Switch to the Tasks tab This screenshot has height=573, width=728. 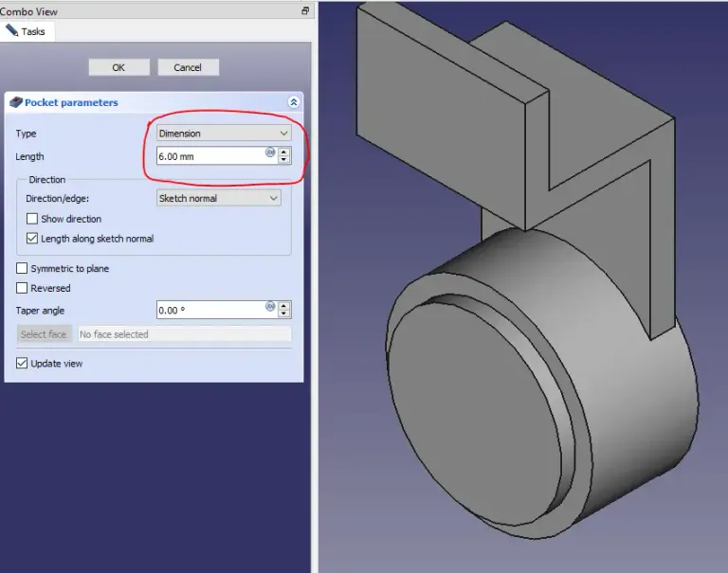[x=26, y=31]
